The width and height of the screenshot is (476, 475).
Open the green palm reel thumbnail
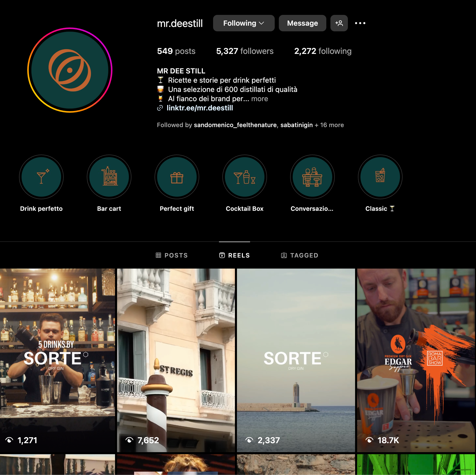point(416,464)
